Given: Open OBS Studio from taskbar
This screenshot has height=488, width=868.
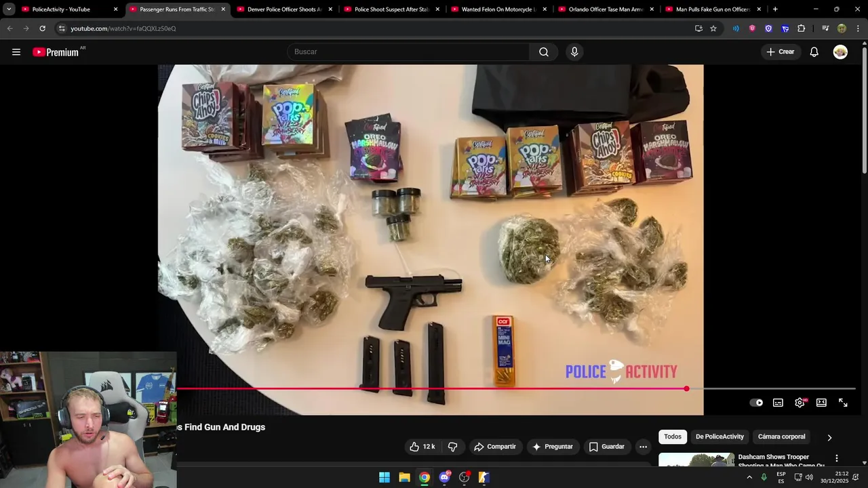Looking at the screenshot, I should pyautogui.click(x=464, y=477).
